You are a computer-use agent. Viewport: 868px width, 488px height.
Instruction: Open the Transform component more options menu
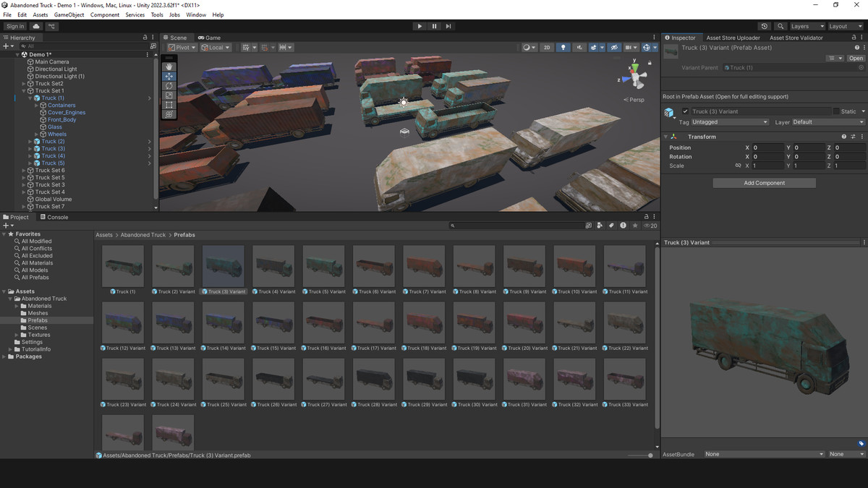[862, 137]
